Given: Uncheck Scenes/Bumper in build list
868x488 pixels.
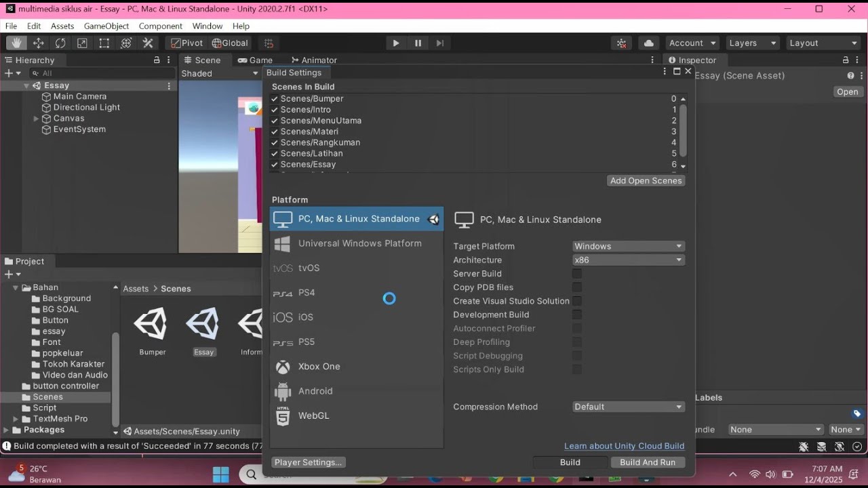Looking at the screenshot, I should pyautogui.click(x=275, y=99).
